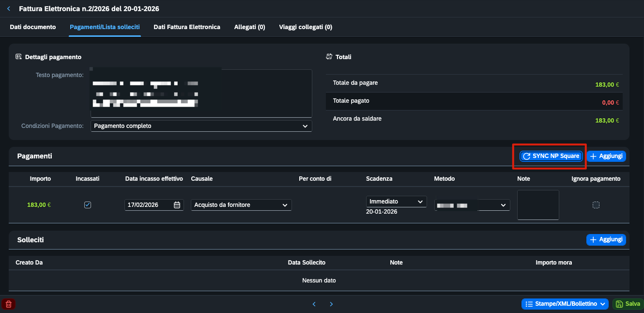Click the Nessun dato message
The height and width of the screenshot is (313, 644).
[319, 281]
